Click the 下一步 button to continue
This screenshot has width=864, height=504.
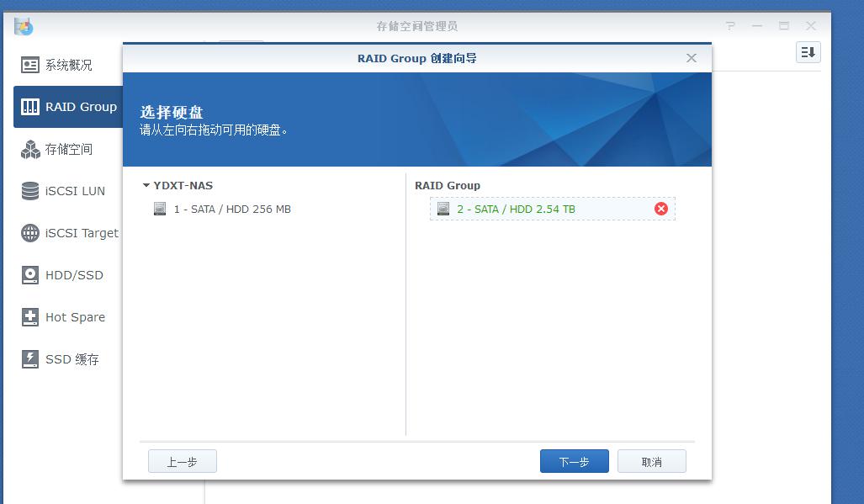point(574,461)
